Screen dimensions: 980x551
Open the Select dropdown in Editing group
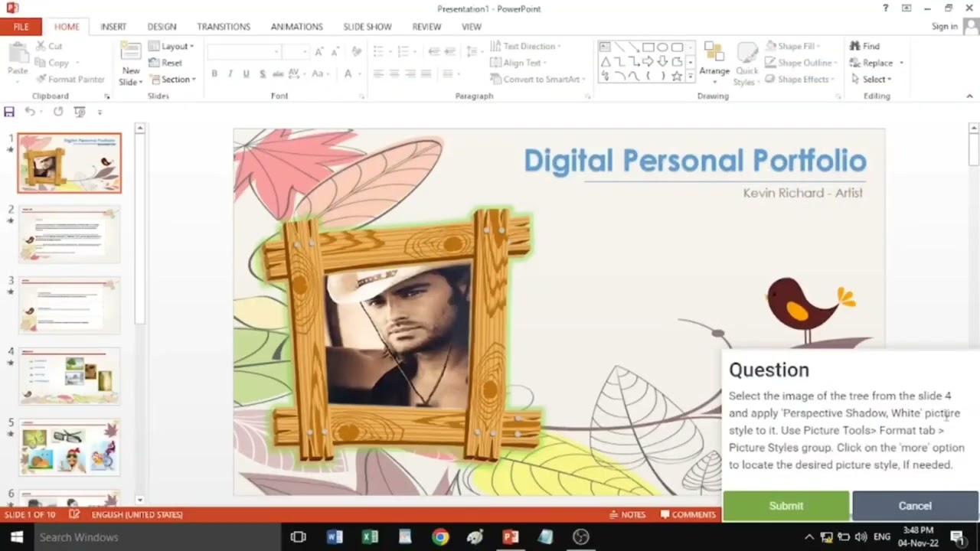pos(871,79)
